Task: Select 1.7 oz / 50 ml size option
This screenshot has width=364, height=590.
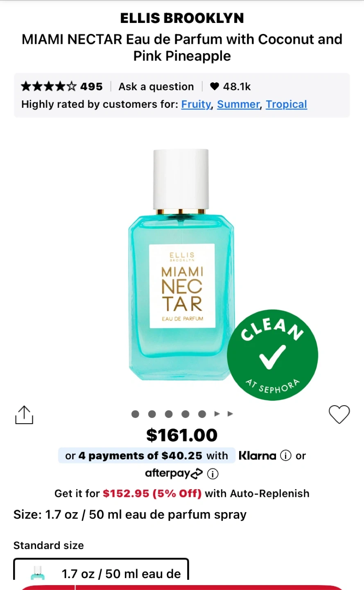Action: [101, 569]
